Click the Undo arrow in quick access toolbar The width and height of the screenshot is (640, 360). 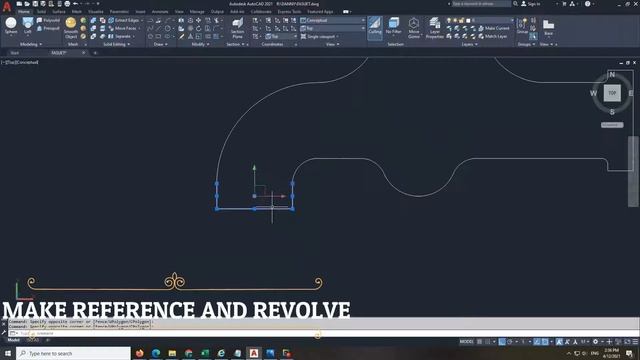click(x=76, y=4)
